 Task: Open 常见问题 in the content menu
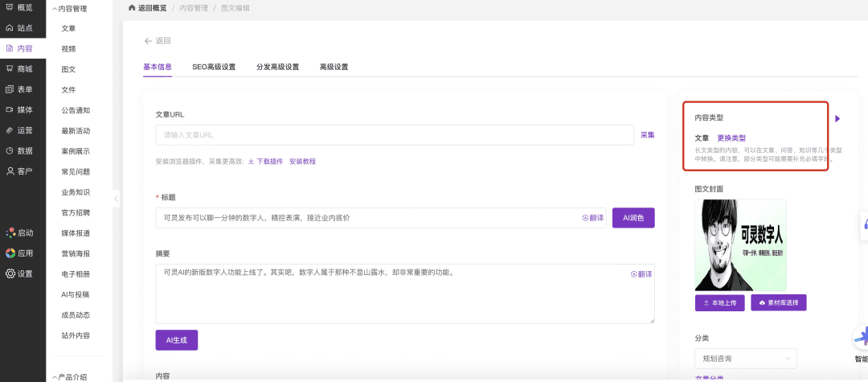tap(76, 171)
